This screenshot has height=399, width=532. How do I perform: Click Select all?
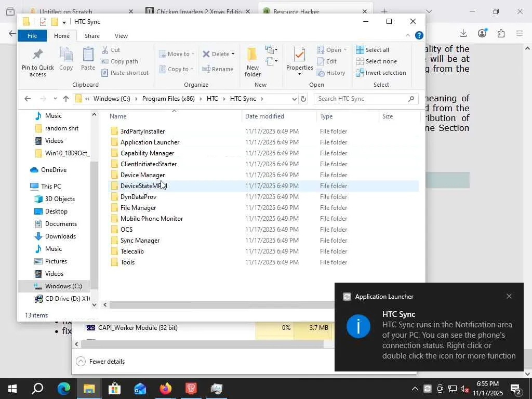click(373, 50)
